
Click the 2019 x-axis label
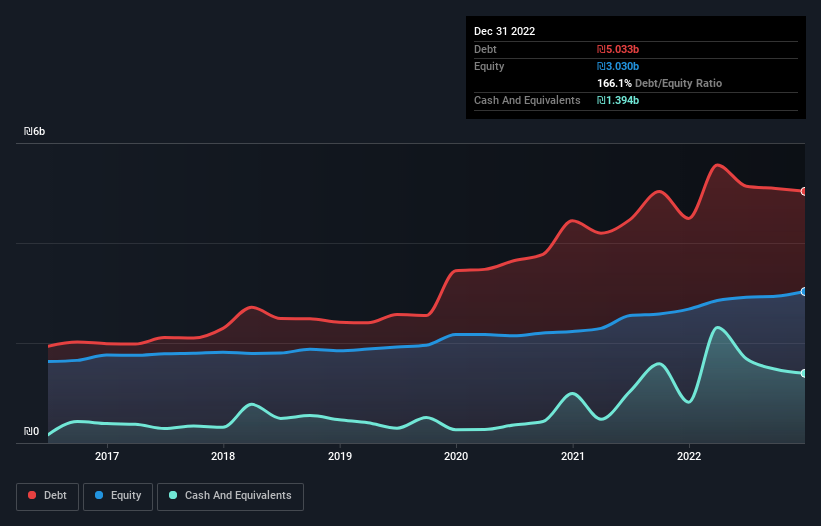(x=340, y=456)
